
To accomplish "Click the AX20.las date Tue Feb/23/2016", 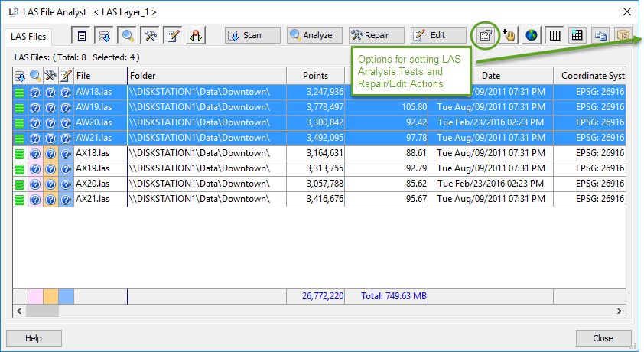I will (x=490, y=184).
